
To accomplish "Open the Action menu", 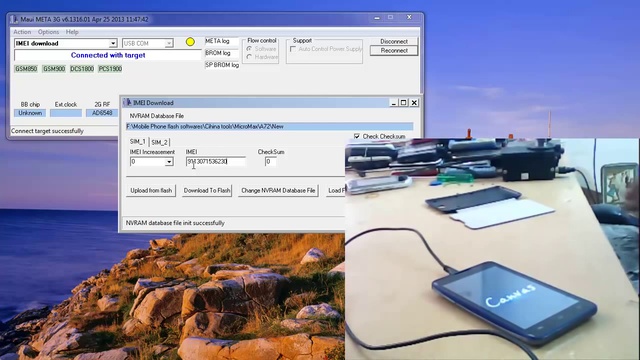I will click(22, 32).
